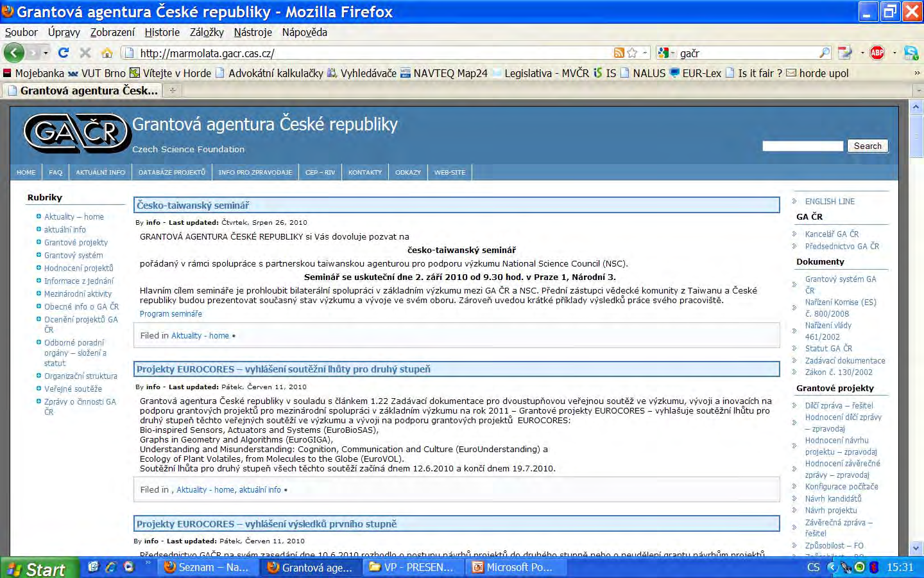
Task: Reload the page with the Refresh icon
Action: [x=63, y=53]
